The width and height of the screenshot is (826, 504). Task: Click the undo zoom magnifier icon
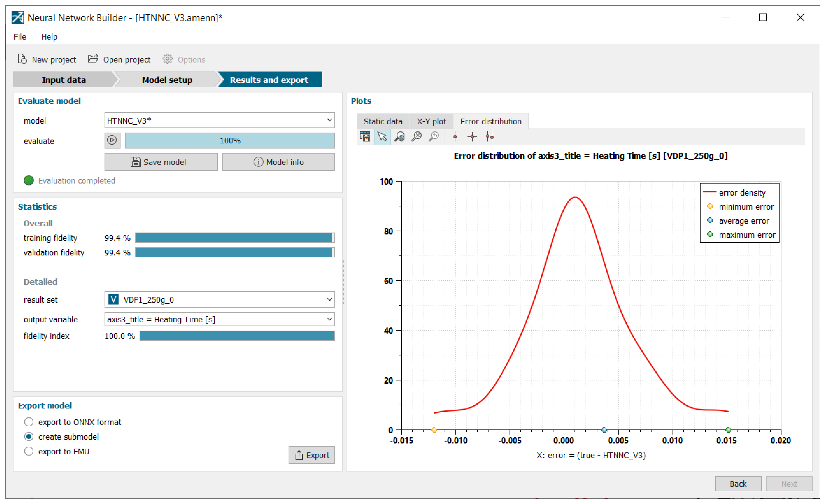pos(434,137)
